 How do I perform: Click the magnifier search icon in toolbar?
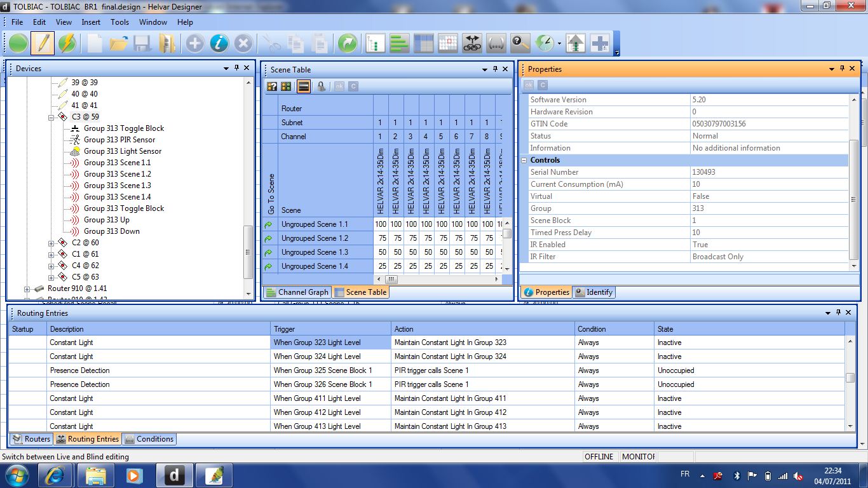pos(520,43)
